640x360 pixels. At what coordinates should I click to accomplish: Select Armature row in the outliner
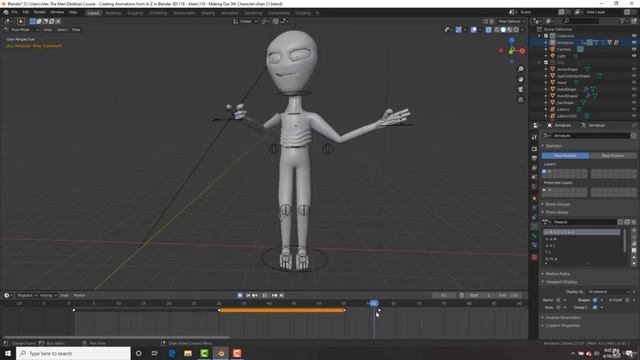[x=565, y=42]
